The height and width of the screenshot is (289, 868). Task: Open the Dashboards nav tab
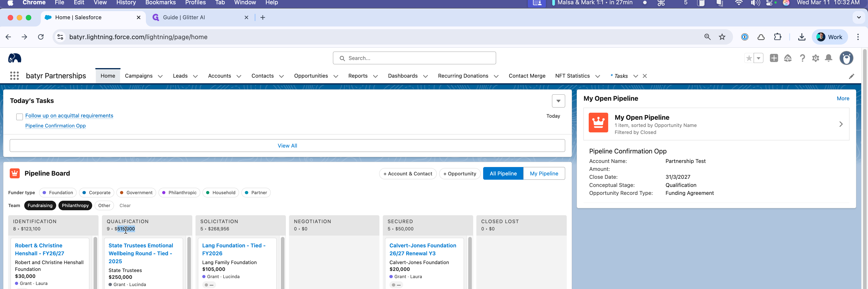[403, 76]
